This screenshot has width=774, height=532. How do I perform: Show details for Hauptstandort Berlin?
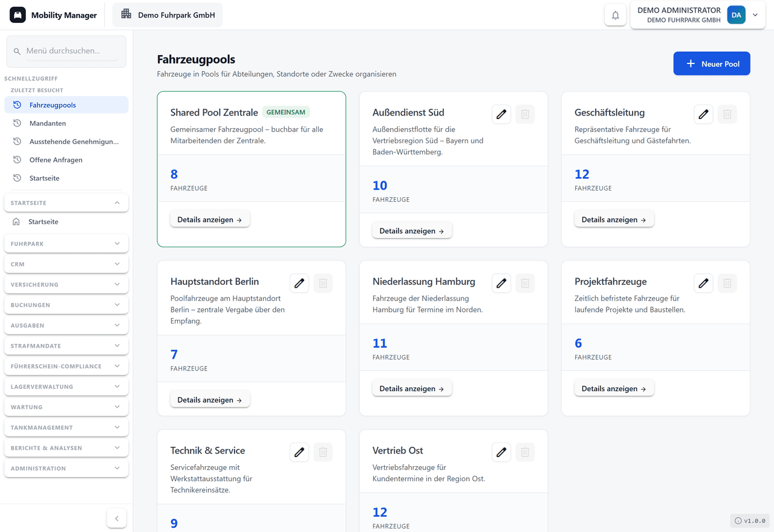[x=210, y=400]
